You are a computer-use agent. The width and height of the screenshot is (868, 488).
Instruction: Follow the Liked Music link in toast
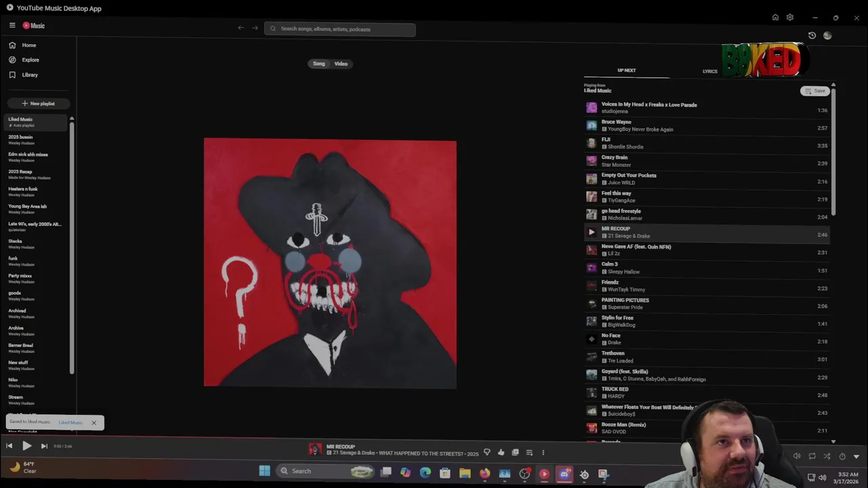(x=71, y=422)
